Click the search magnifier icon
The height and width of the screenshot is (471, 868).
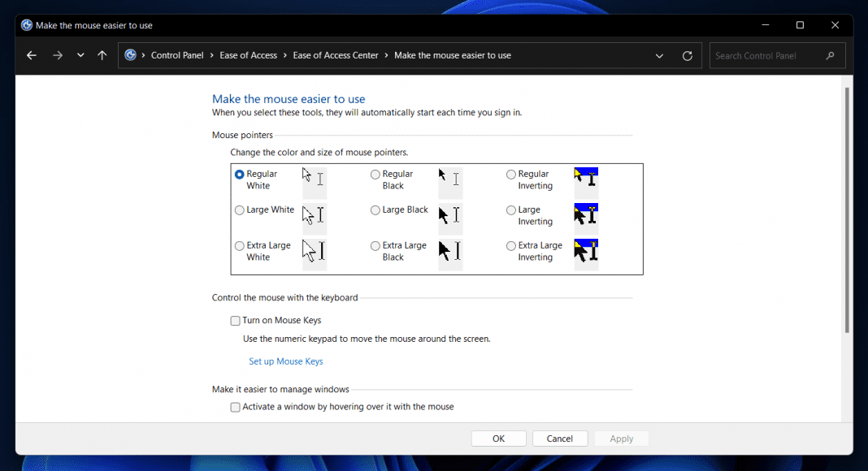[830, 54]
